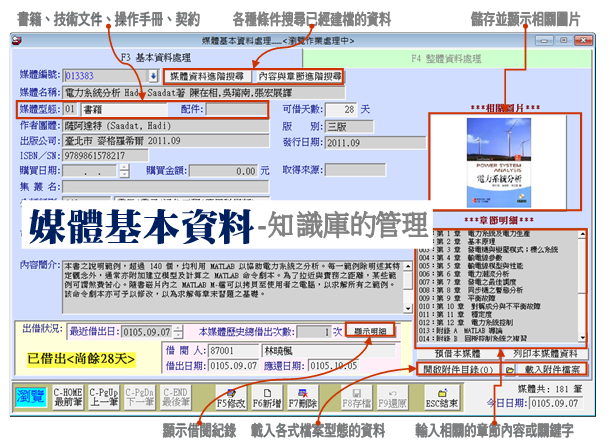The height and width of the screenshot is (444, 610).
Task: Click the 已借出<尚餘28天> status label
Action: point(81,358)
